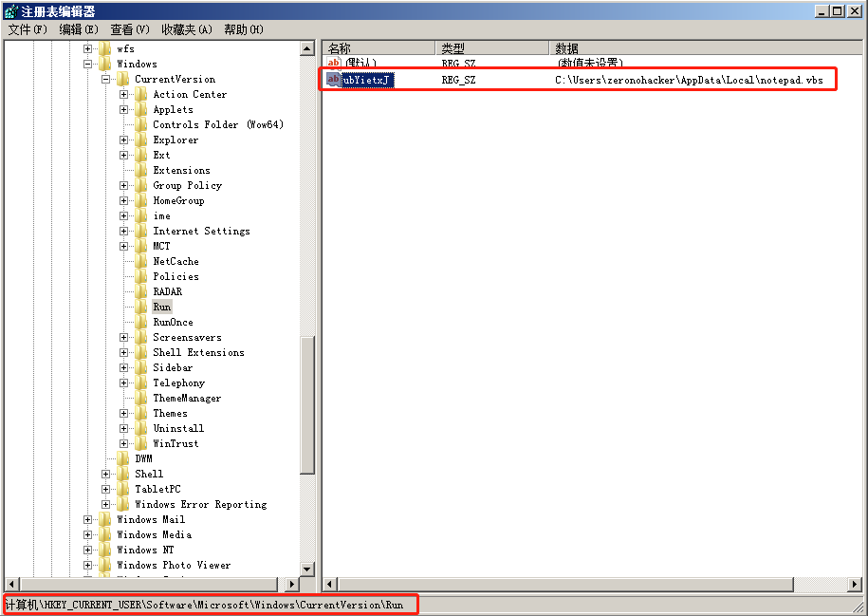868x616 pixels.
Task: Click the registry path in status bar
Action: click(204, 605)
